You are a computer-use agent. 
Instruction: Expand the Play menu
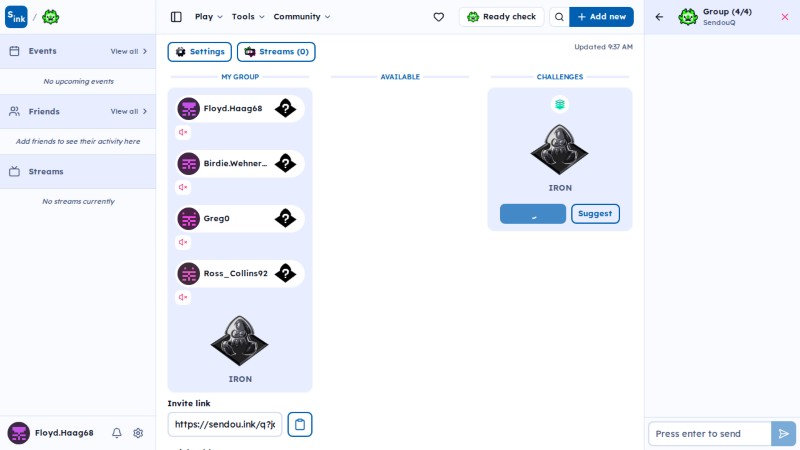pos(209,17)
